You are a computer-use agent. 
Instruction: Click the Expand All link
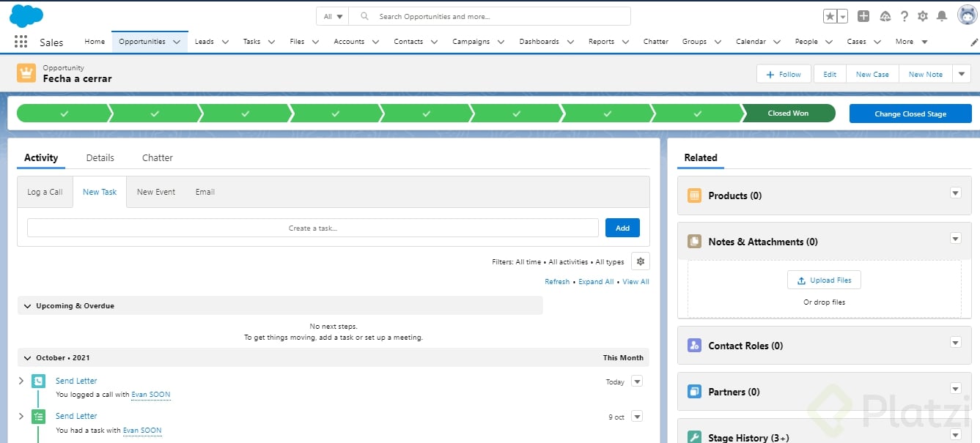click(596, 282)
